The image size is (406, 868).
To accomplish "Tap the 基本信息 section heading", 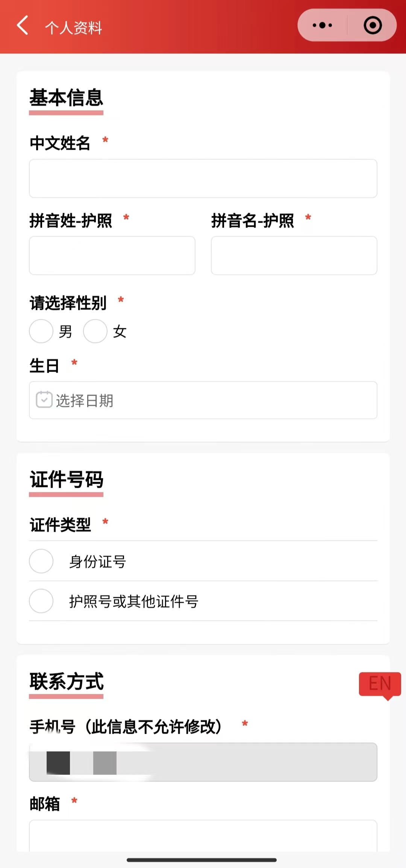I will [66, 98].
